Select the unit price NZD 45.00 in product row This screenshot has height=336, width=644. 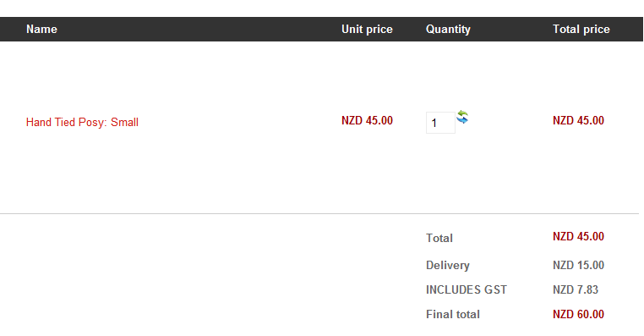point(367,120)
